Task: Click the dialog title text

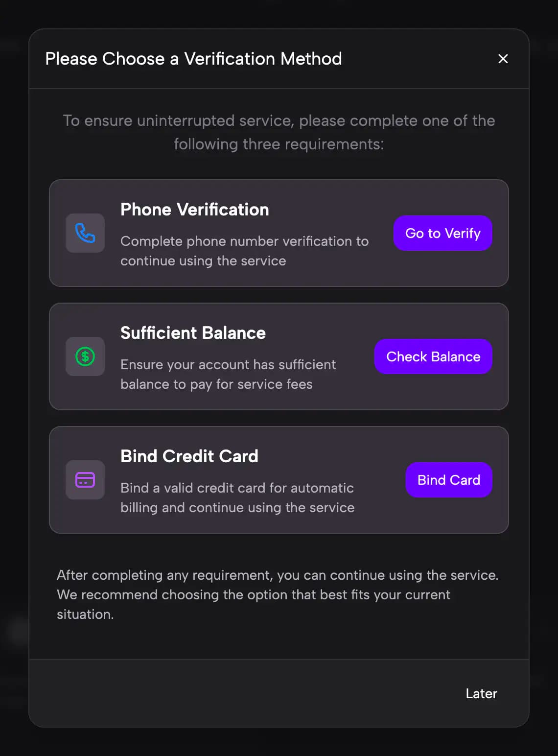Action: (x=194, y=59)
